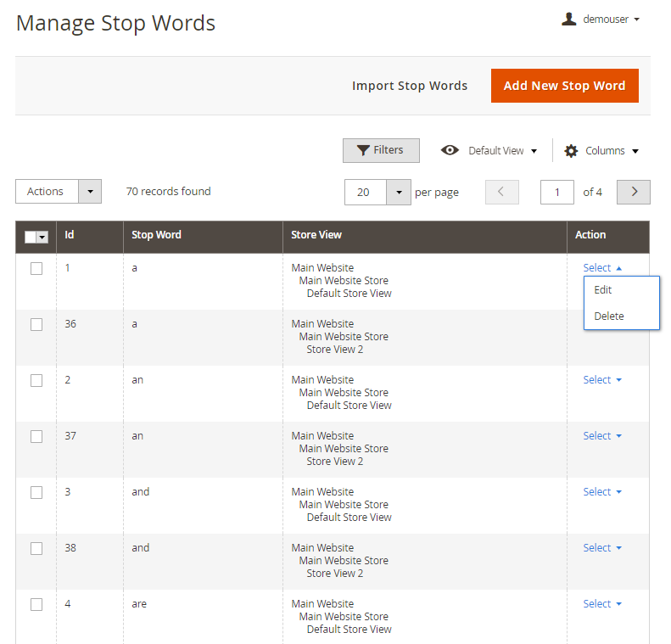
Task: Click the current page number field
Action: pyautogui.click(x=556, y=192)
